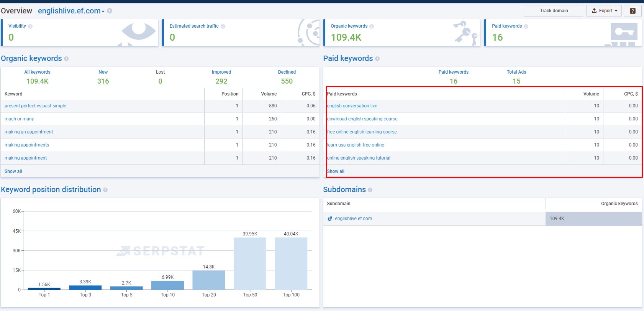Viewport: 644px width, 311px height.
Task: Open the 'making appointment' keyword link
Action: pyautogui.click(x=26, y=158)
